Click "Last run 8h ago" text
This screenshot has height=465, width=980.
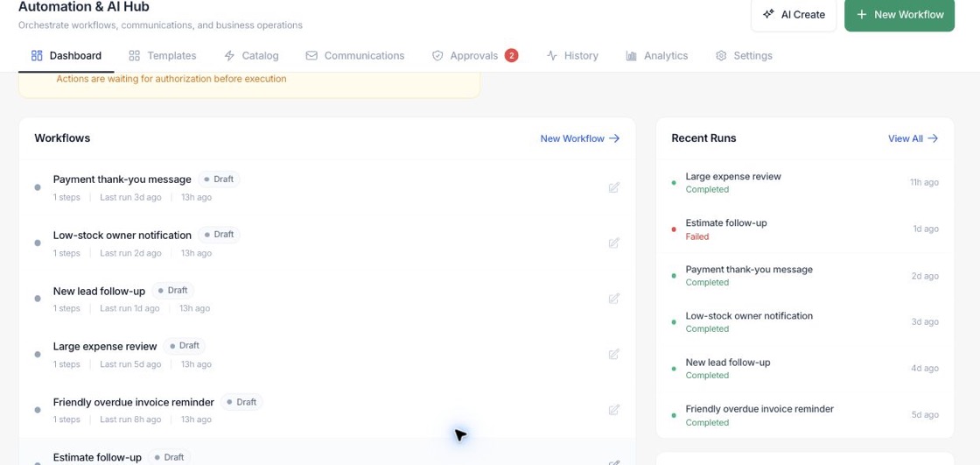coord(130,419)
